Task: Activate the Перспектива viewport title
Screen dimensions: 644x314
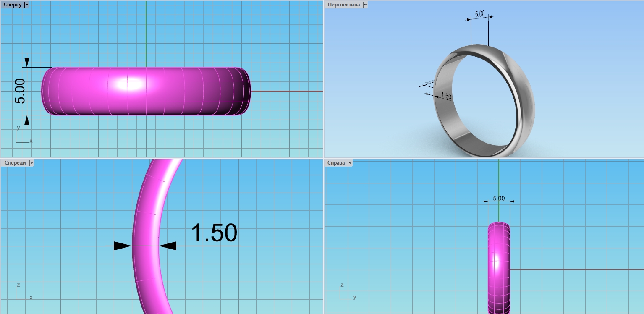Action: pos(344,5)
